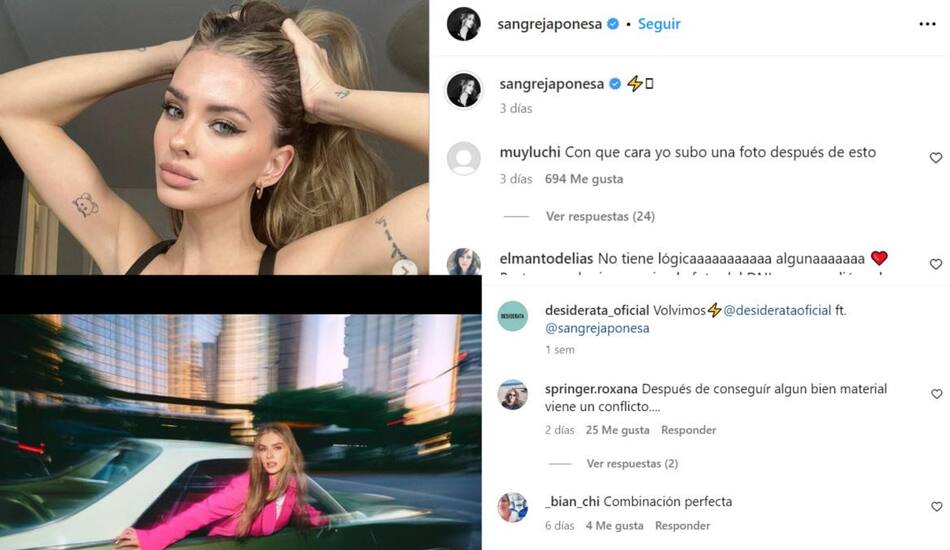This screenshot has width=950, height=550.
Task: View the 694 Me gusta likes list
Action: tap(583, 179)
